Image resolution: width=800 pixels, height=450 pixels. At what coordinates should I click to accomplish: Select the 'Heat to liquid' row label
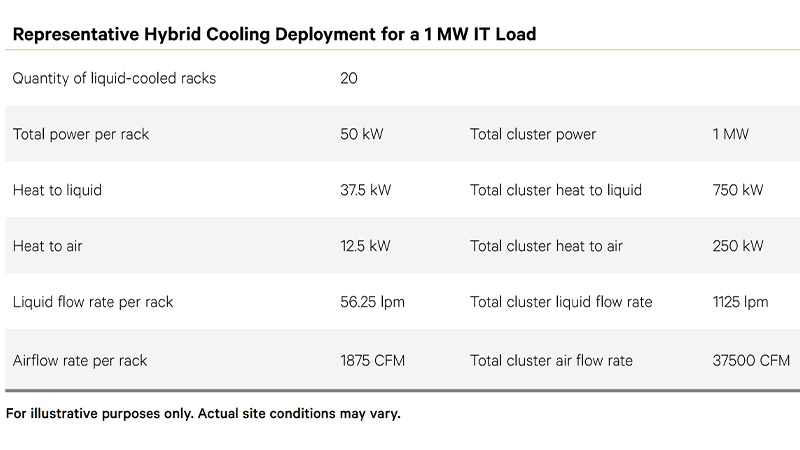coord(57,190)
